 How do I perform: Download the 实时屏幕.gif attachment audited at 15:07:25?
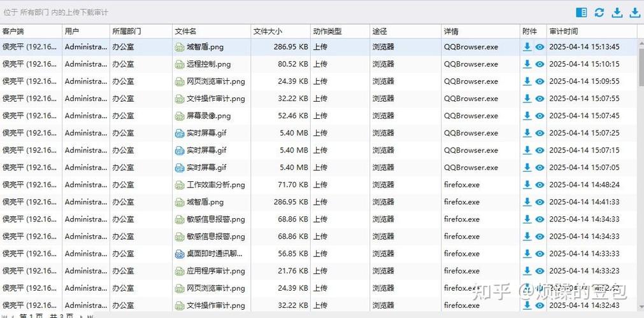pos(527,133)
